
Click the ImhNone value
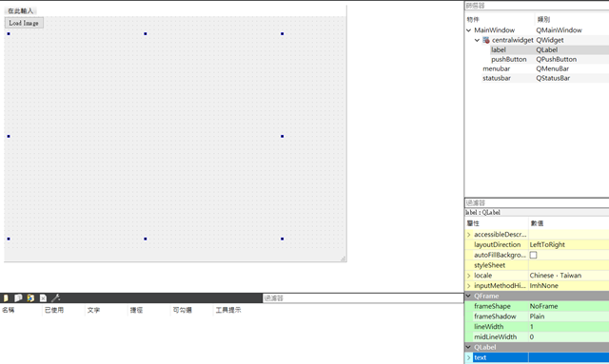coord(543,286)
